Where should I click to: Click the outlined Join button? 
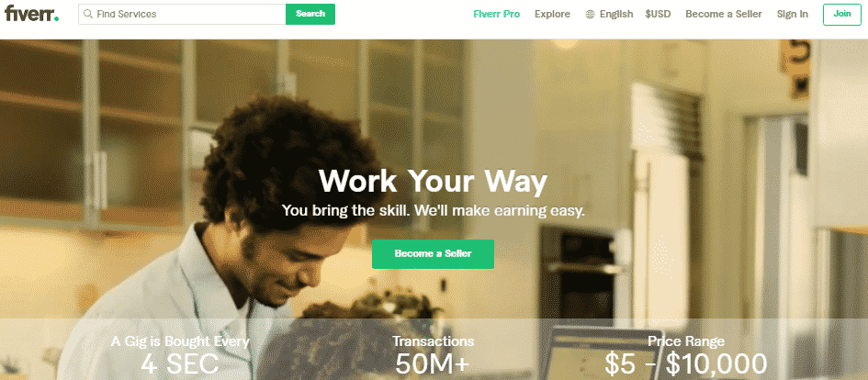[x=842, y=15]
